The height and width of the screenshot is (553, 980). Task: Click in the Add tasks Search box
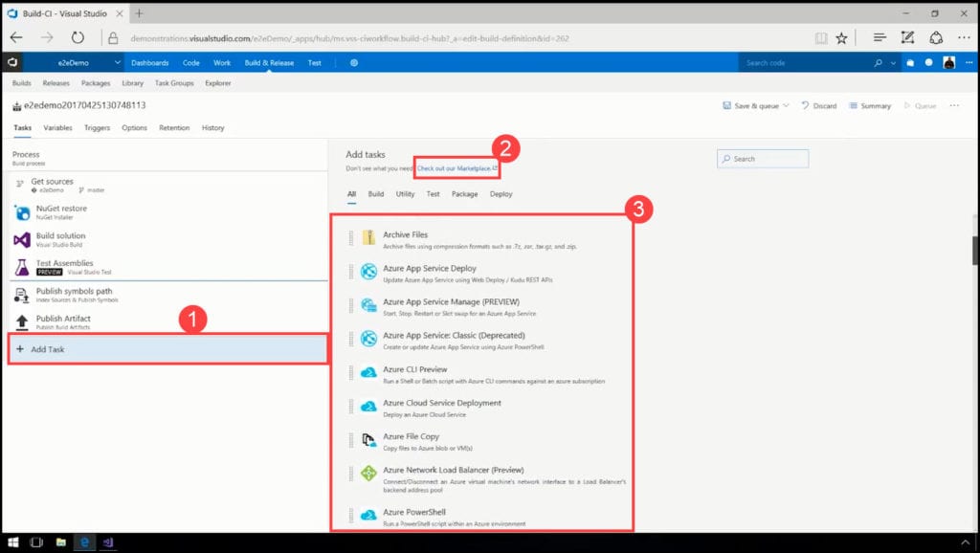click(763, 159)
